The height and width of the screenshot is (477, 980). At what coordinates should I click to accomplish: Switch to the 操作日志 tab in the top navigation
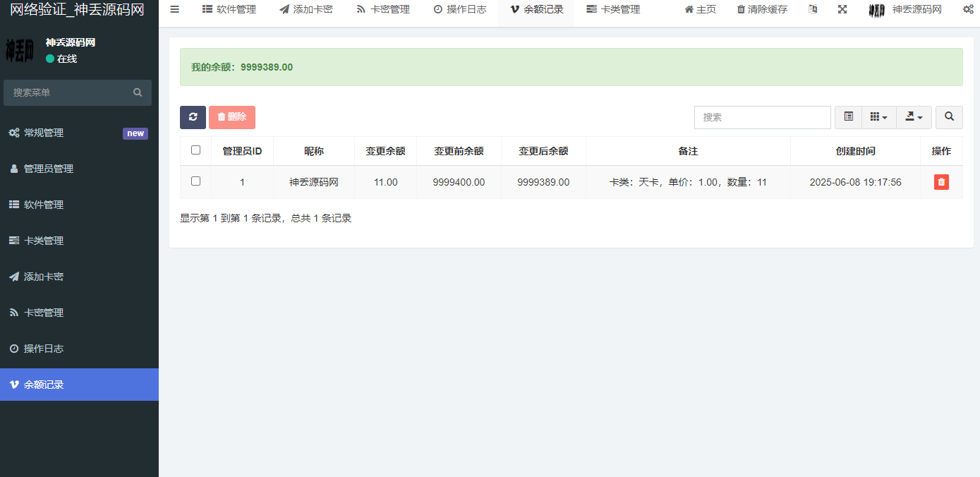[x=460, y=9]
